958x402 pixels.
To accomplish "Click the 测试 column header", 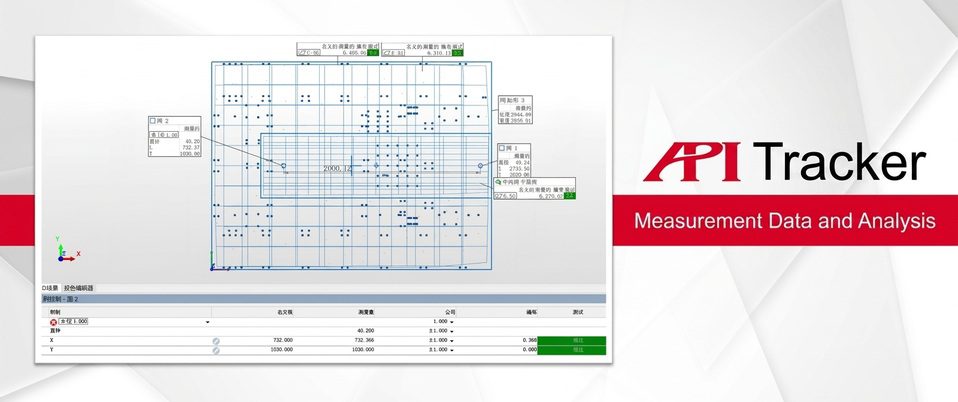I will [578, 312].
